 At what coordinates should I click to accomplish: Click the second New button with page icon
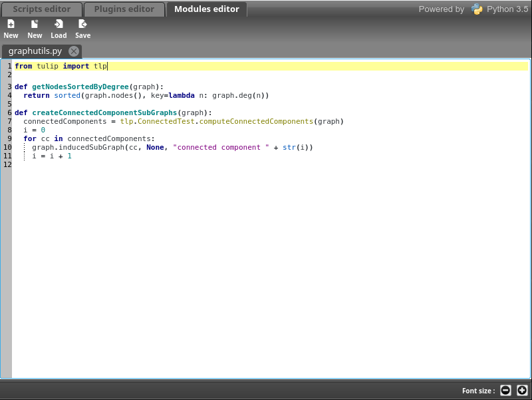pos(35,29)
